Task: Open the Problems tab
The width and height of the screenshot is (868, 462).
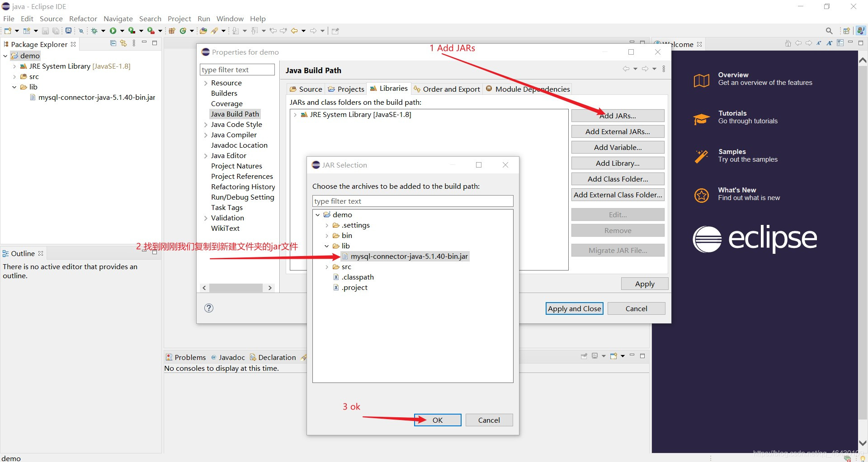Action: pos(185,357)
